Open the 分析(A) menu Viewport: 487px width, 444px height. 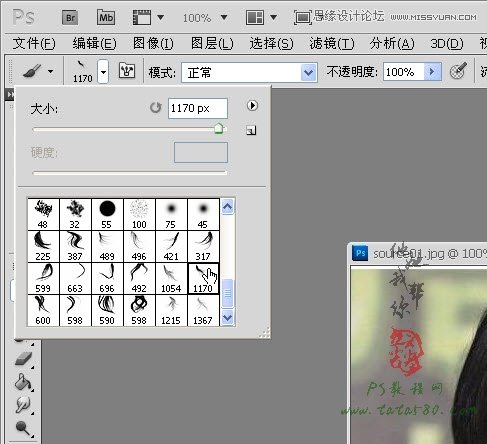(x=392, y=43)
